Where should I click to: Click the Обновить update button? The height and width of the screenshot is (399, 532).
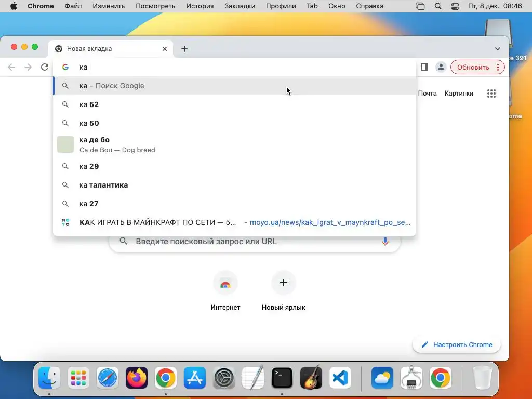point(473,67)
